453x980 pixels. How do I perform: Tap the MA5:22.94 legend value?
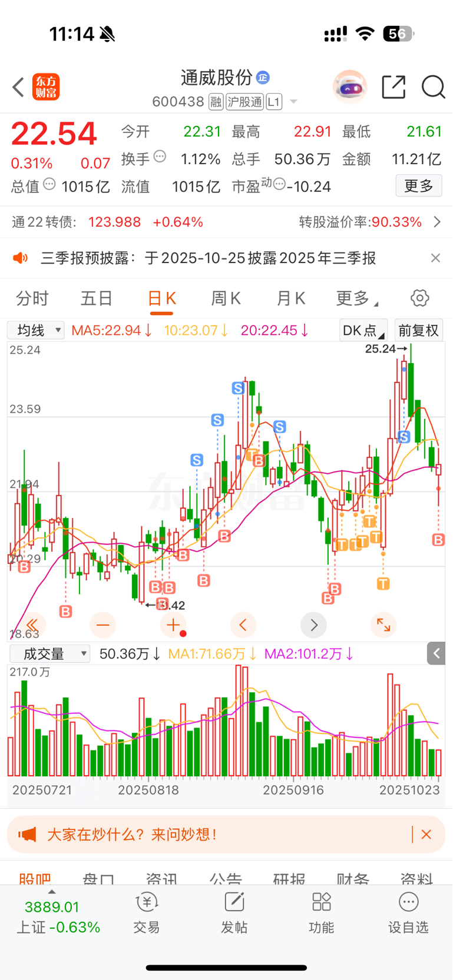point(111,330)
